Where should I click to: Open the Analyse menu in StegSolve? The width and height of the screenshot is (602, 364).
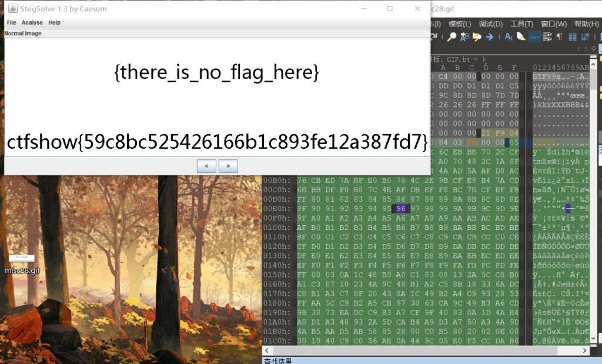[x=32, y=22]
